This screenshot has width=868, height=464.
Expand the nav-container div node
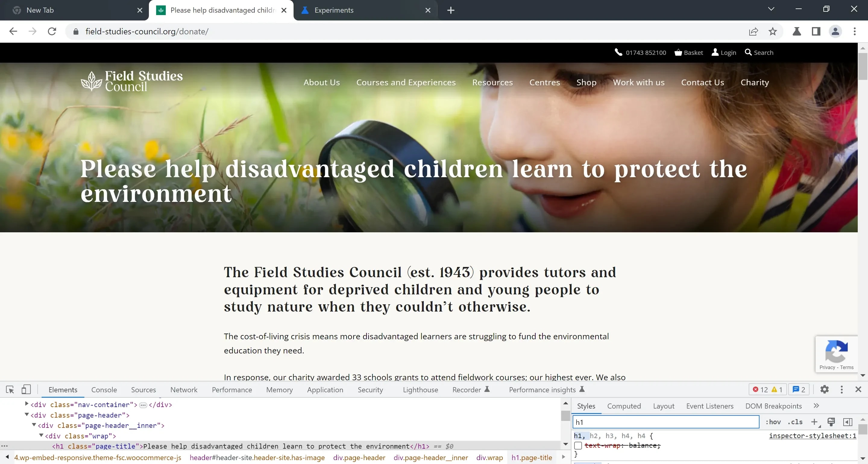27,404
